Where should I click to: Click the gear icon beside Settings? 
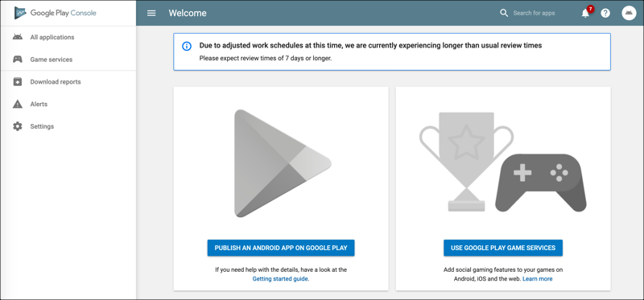click(x=17, y=126)
